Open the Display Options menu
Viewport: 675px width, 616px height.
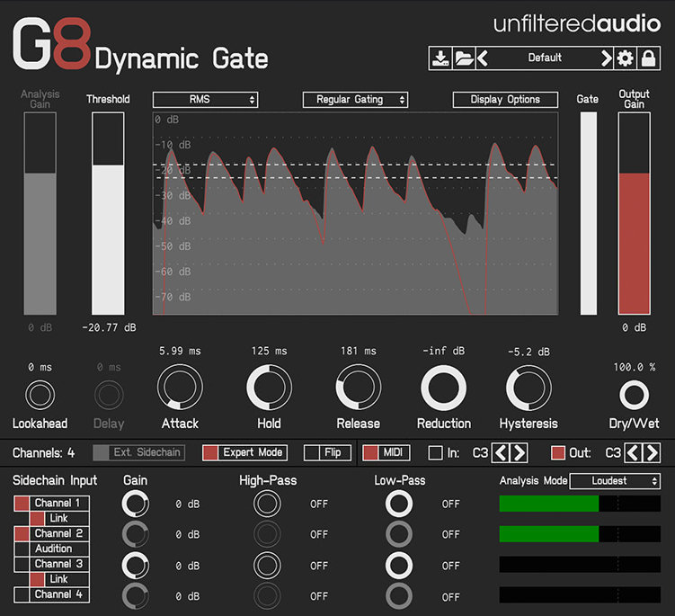505,100
